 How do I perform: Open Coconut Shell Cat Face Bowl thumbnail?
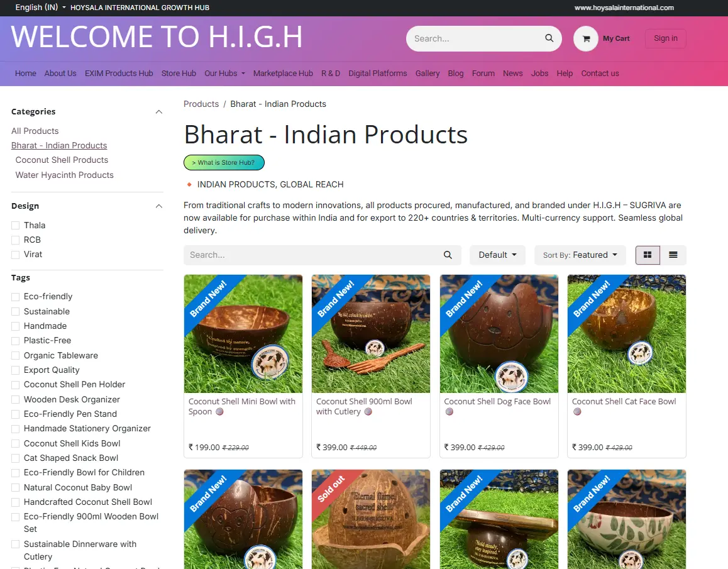[626, 334]
